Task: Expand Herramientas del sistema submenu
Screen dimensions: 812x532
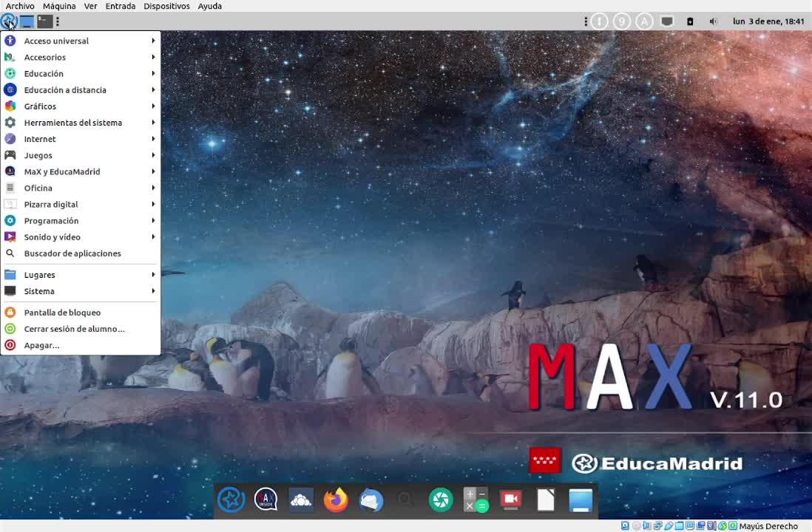Action: pyautogui.click(x=81, y=123)
